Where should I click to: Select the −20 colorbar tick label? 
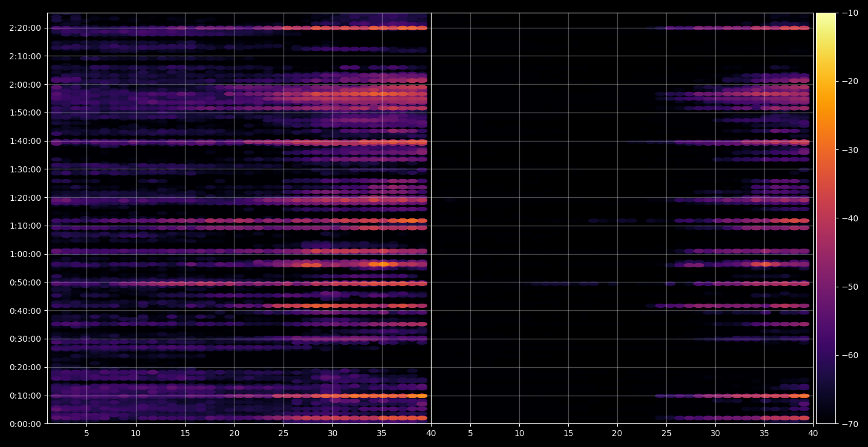850,81
